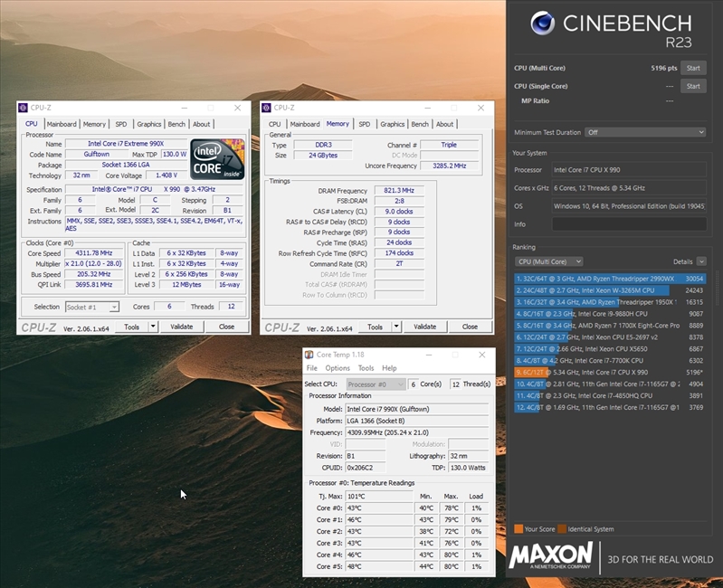Open the Processor #0 Select CPU combo box
Screen dimensions: 723x588
click(375, 384)
